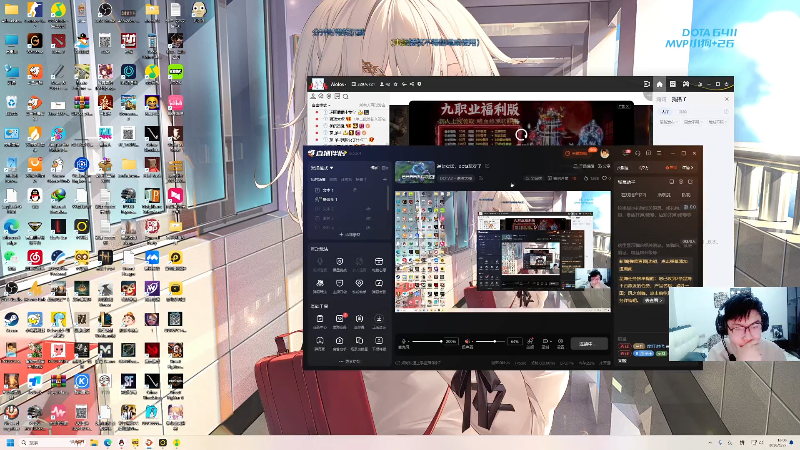The height and width of the screenshot is (450, 800).
Task: Open the screen-share tool ending the second interaction row
Action: point(379,286)
